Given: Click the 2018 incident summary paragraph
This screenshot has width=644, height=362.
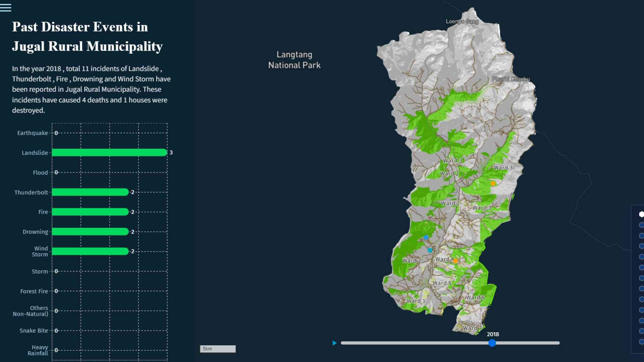Looking at the screenshot, I should coord(91,89).
